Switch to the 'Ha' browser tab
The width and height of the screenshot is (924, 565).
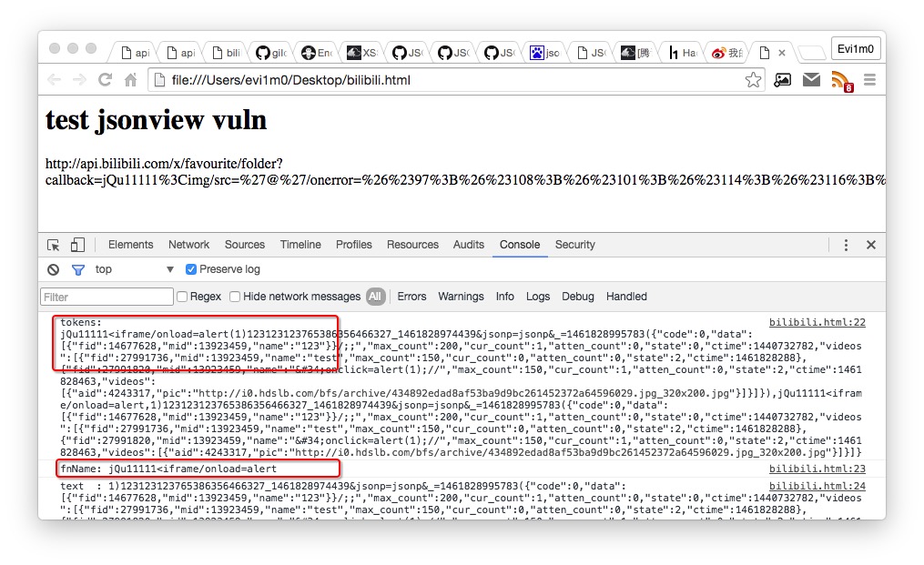coord(683,53)
